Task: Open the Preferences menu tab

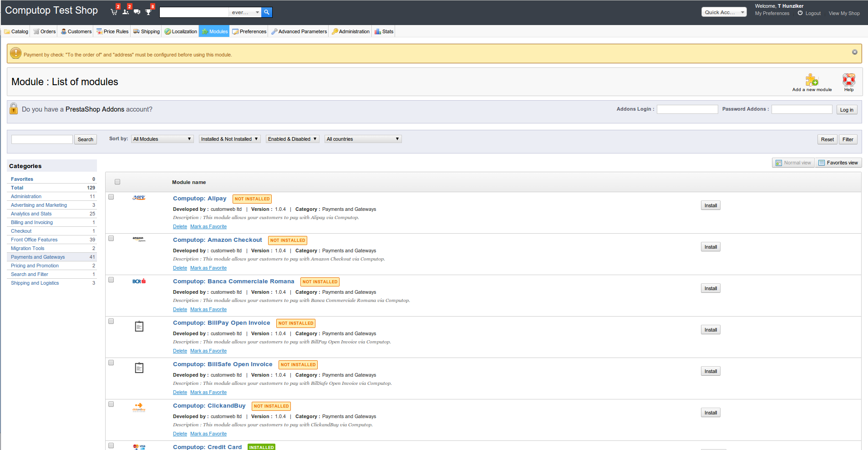Action: (249, 31)
